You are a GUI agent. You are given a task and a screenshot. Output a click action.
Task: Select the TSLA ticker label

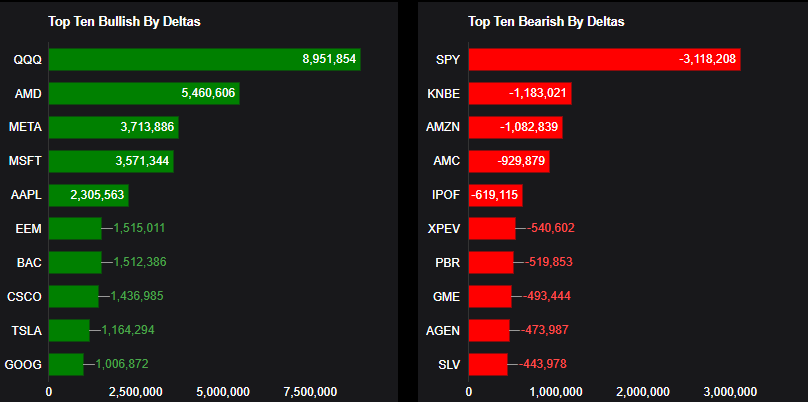click(x=26, y=330)
